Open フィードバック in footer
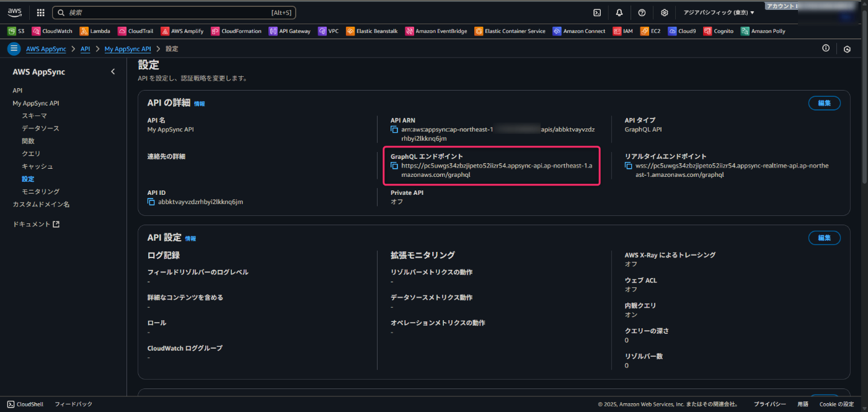The height and width of the screenshot is (412, 868). click(73, 404)
